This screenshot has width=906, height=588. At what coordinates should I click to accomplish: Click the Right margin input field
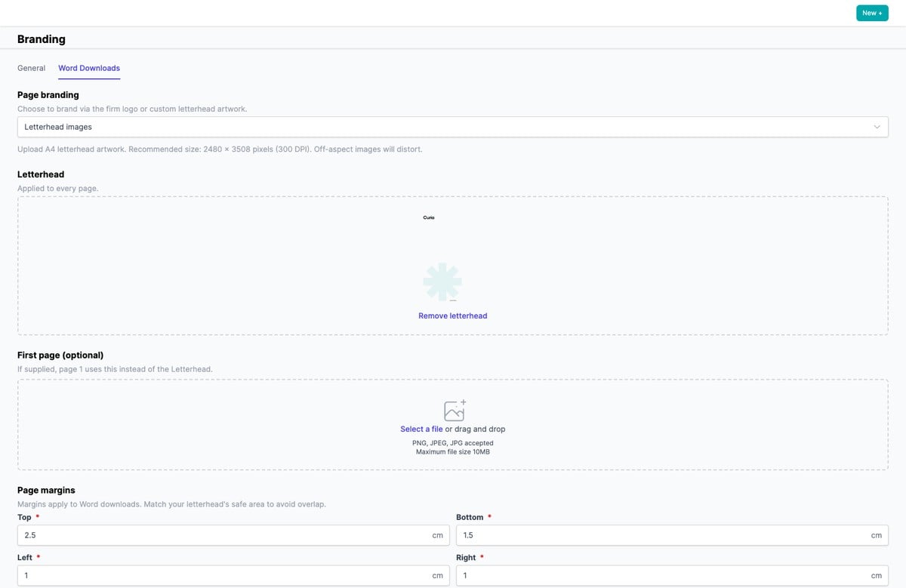(672, 575)
